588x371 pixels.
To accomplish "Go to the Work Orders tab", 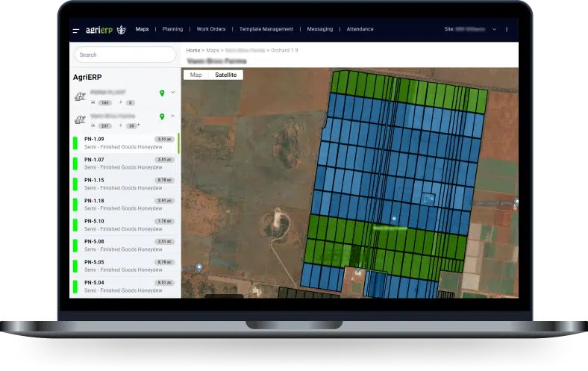I will coord(210,30).
